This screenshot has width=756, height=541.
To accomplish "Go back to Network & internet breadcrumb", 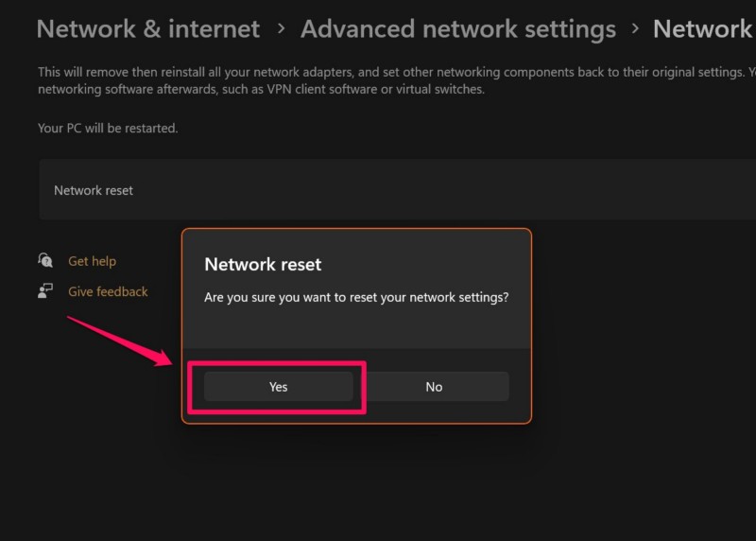I will (x=147, y=29).
